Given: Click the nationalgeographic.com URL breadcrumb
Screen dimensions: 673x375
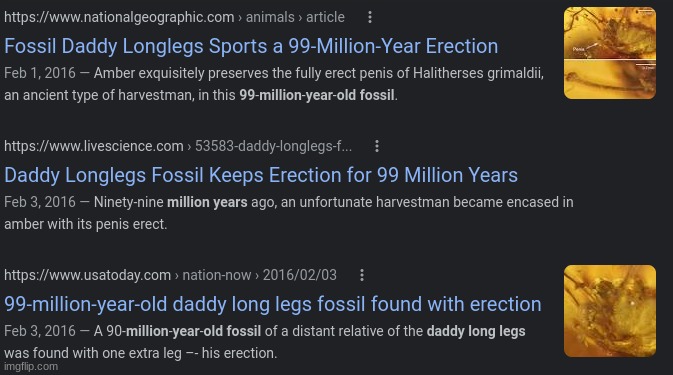Looking at the screenshot, I should (x=119, y=17).
